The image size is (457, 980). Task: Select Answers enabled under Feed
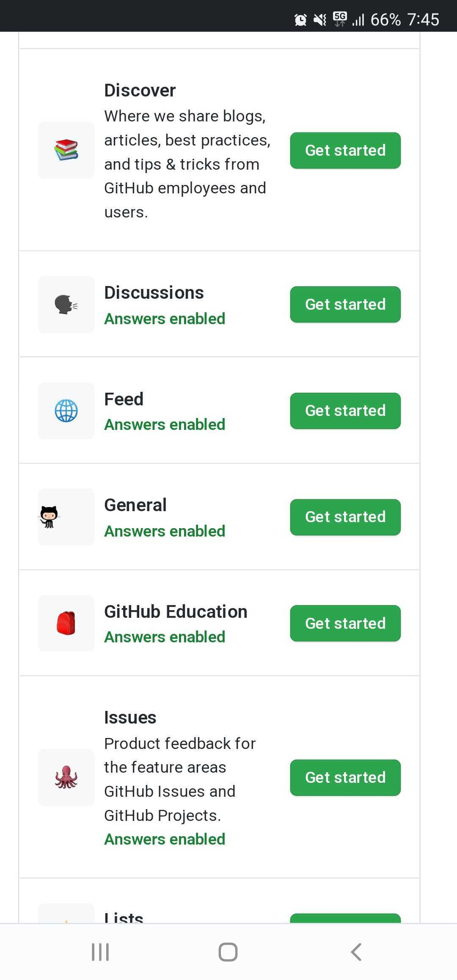pos(165,424)
